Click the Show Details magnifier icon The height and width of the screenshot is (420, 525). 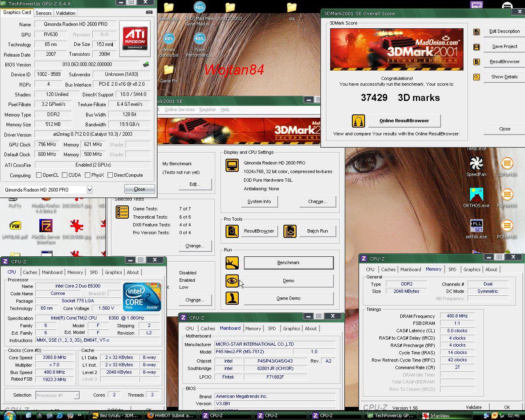tap(477, 77)
